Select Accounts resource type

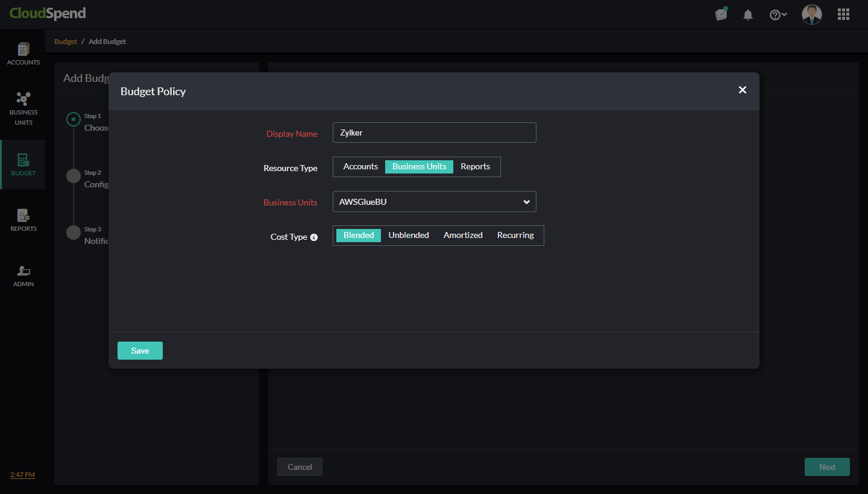pyautogui.click(x=360, y=167)
